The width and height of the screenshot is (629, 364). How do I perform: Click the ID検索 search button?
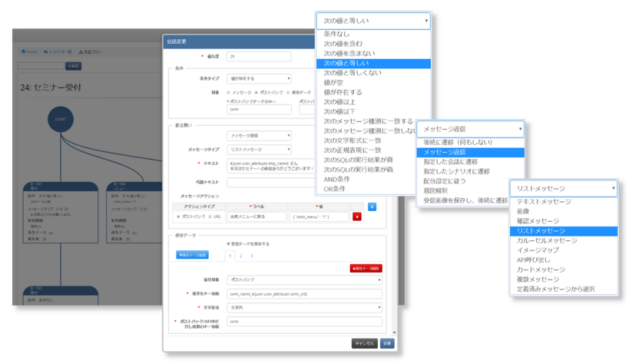pyautogui.click(x=74, y=67)
